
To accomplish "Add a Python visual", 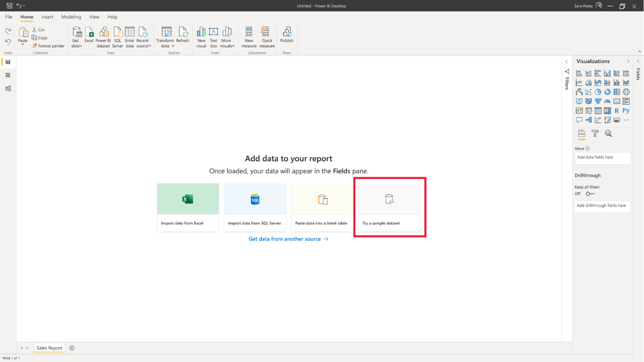I will pos(626,110).
